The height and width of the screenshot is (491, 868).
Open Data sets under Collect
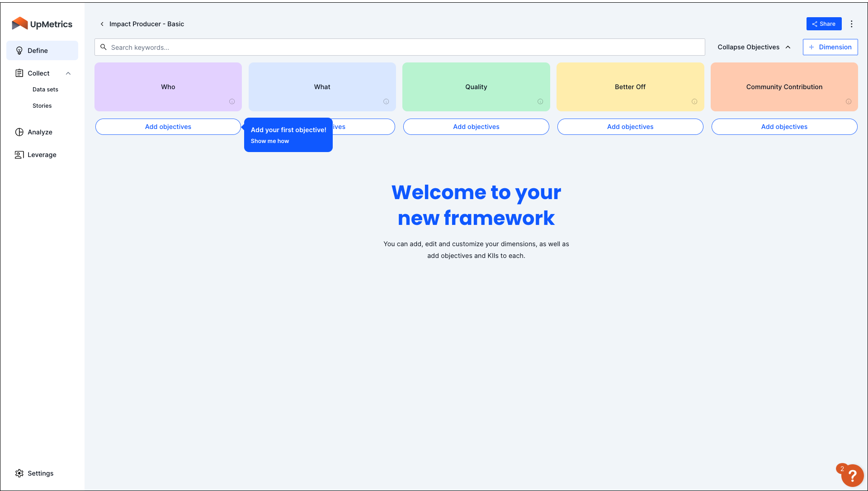pos(45,89)
